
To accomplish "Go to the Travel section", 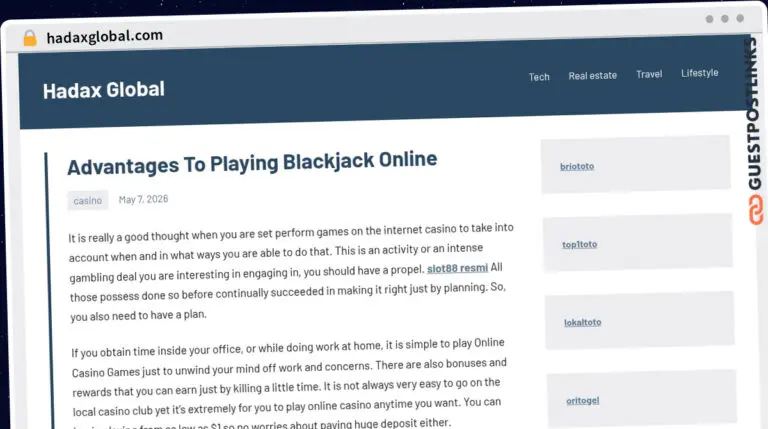I will click(x=649, y=74).
